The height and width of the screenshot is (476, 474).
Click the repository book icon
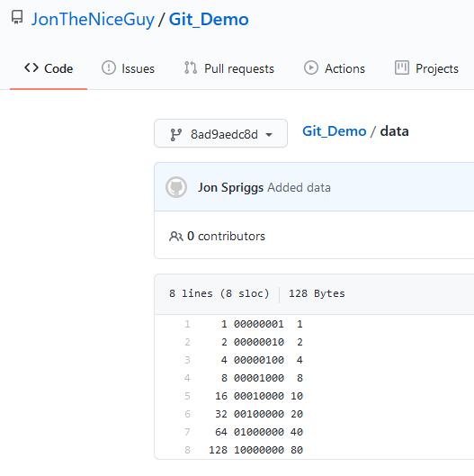click(x=17, y=17)
